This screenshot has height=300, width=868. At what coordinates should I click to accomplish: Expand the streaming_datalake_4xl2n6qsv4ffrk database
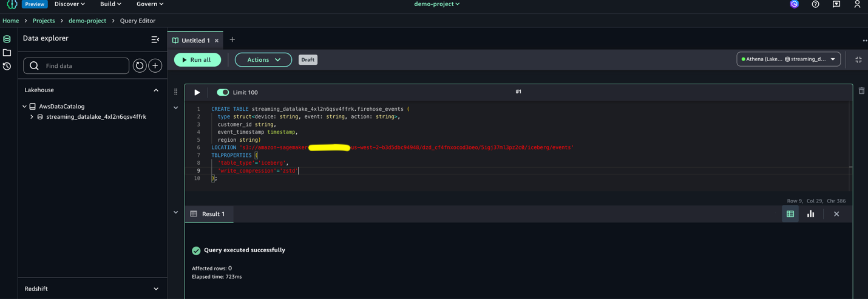click(x=32, y=117)
